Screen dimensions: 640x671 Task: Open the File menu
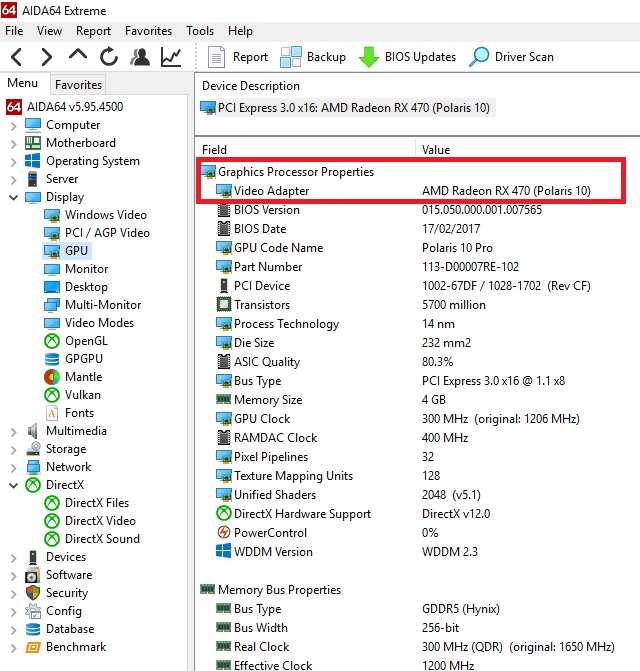(x=14, y=31)
